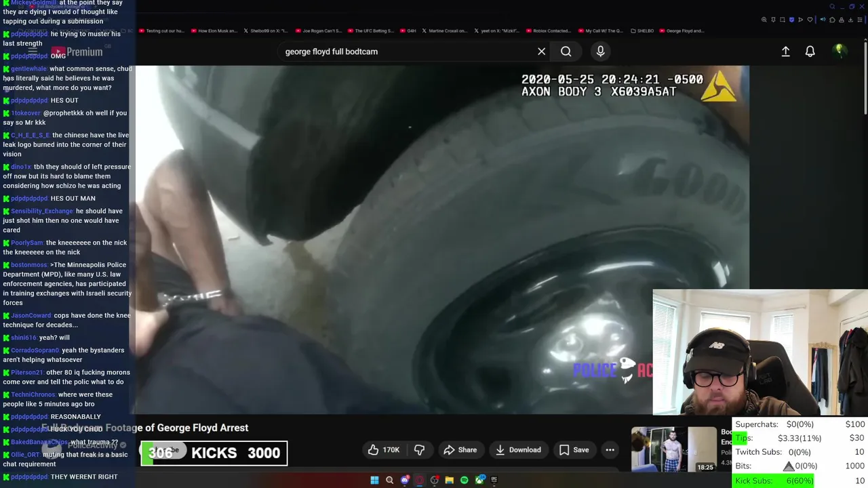The height and width of the screenshot is (488, 868).
Task: Click the streamer webcam overlay
Action: click(x=760, y=352)
